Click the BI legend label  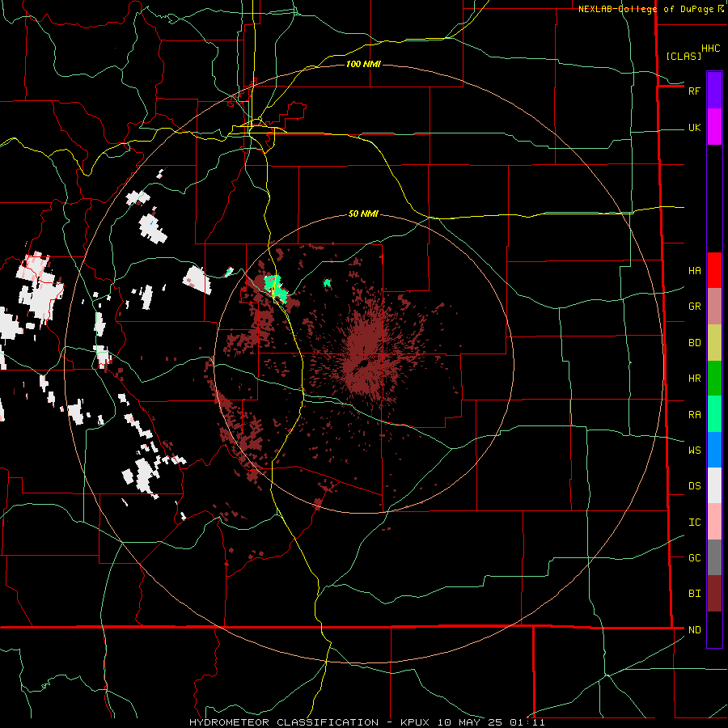(x=694, y=594)
